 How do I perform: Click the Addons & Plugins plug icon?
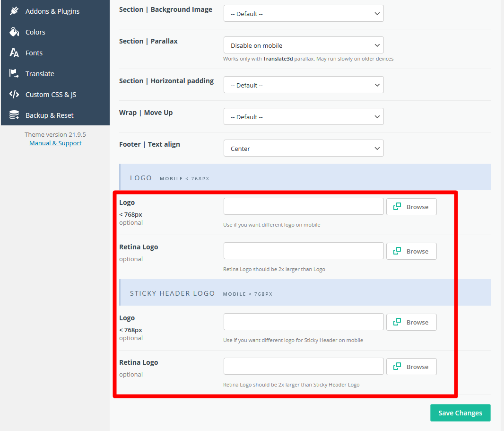point(14,11)
